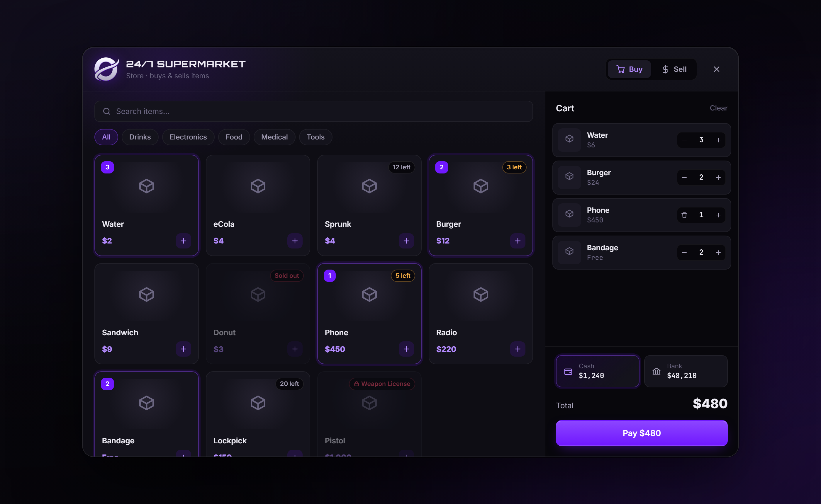The height and width of the screenshot is (504, 821).
Task: Add Water to cart with plus icon
Action: coord(184,241)
